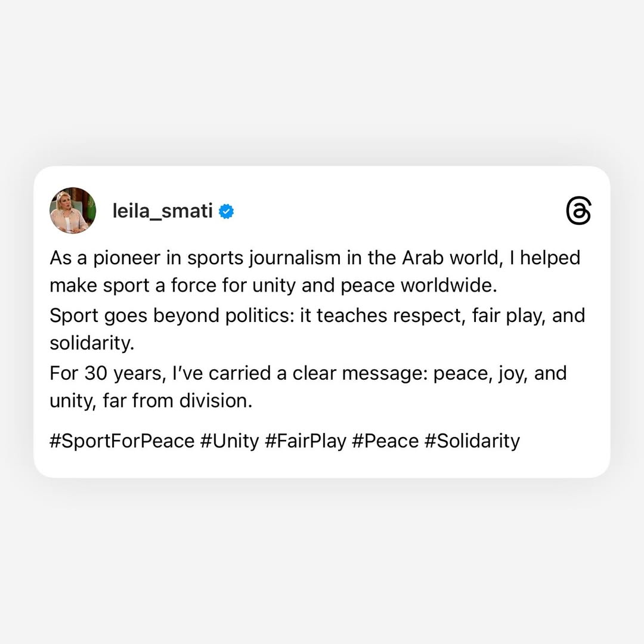
Task: Open the #Unity hashtag
Action: tap(230, 441)
